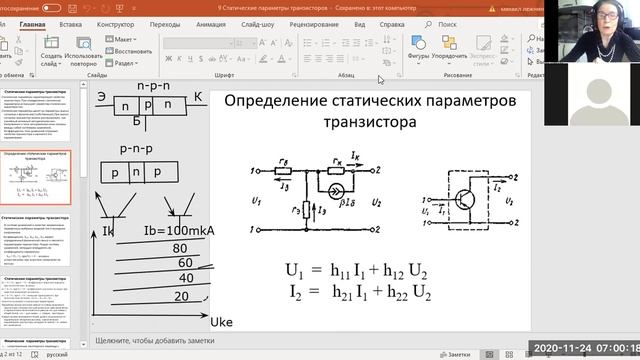Image resolution: width=640 pixels, height=360 pixels.
Task: Toggle the AutoSave switch in title bar
Action: (51, 8)
